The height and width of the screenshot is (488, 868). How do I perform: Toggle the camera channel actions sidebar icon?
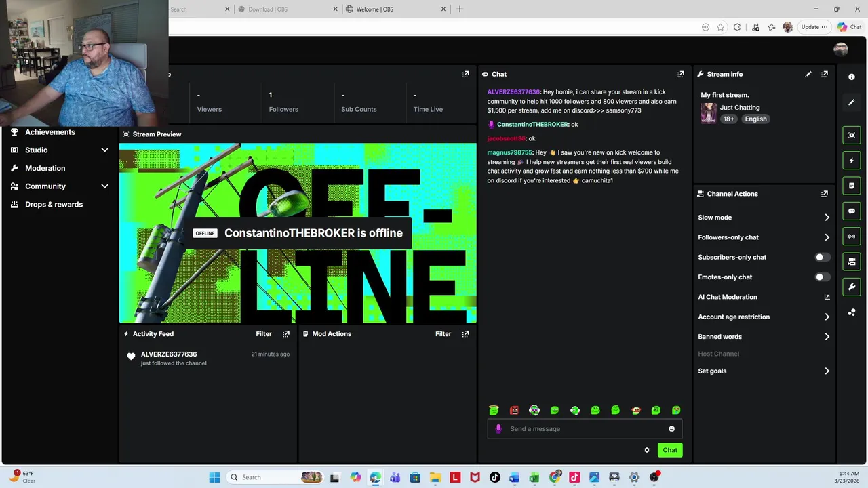pos(852,262)
